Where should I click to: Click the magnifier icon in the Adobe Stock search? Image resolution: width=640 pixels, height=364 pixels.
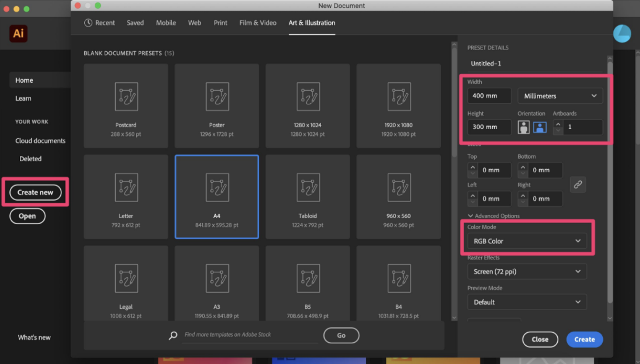coord(172,335)
